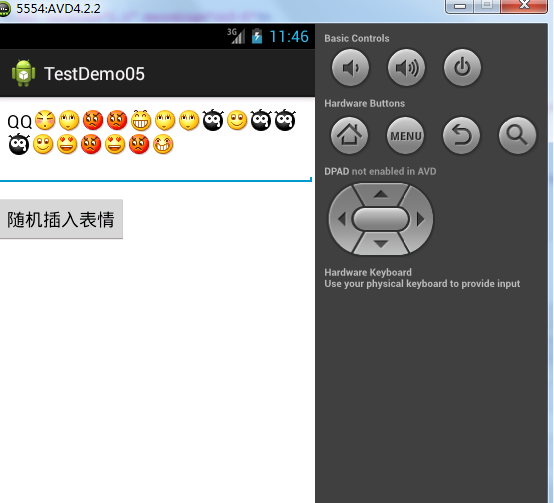This screenshot has height=503, width=554.
Task: Click the DPAD center button
Action: [381, 219]
